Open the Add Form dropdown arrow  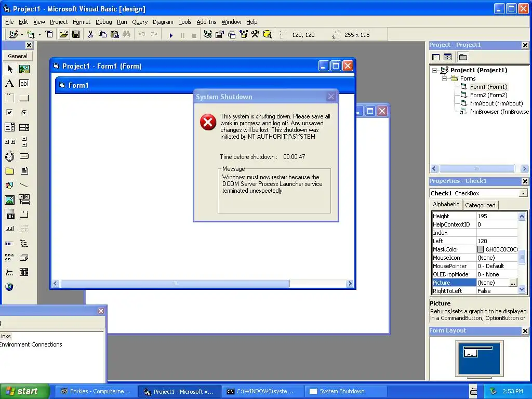click(39, 34)
